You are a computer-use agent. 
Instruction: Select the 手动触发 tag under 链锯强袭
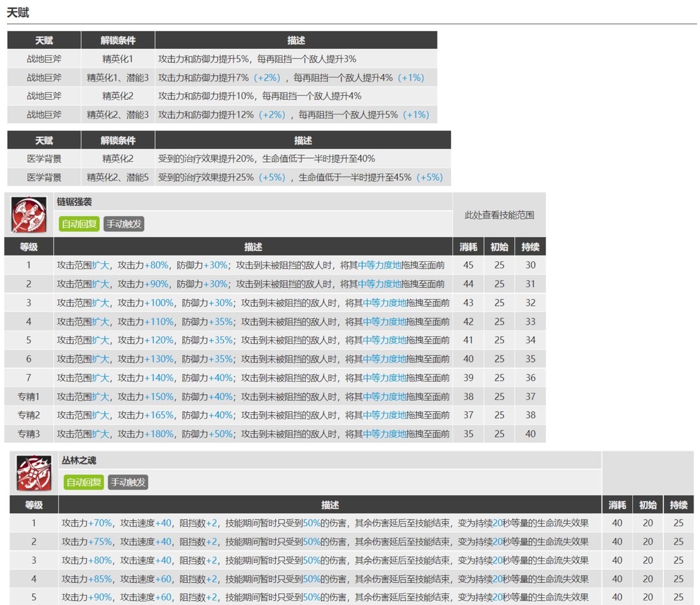[123, 224]
